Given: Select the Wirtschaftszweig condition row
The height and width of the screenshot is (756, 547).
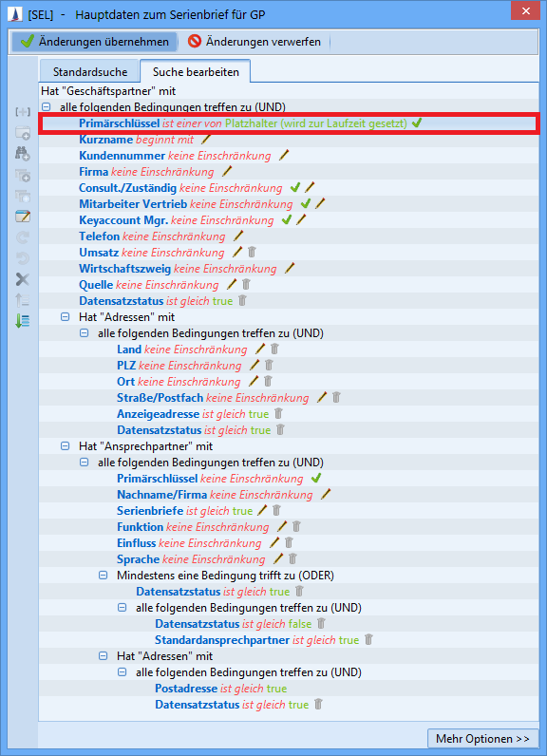Looking at the screenshot, I should (288, 269).
